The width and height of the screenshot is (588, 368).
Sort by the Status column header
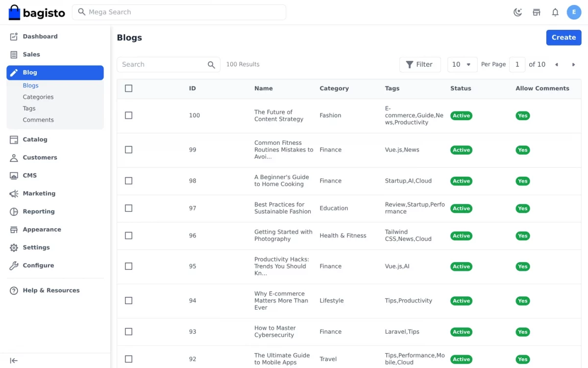[461, 88]
